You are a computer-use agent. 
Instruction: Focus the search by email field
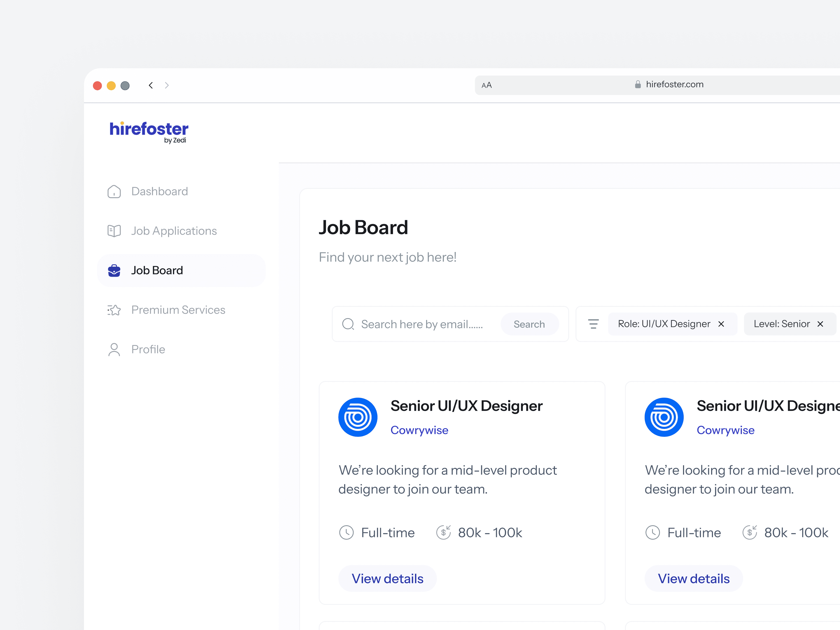click(x=422, y=324)
